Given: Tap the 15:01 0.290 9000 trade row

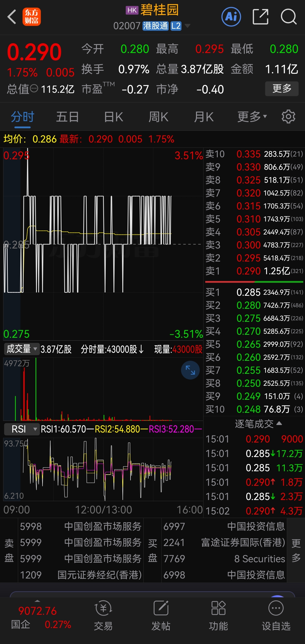Looking at the screenshot, I should 254,439.
